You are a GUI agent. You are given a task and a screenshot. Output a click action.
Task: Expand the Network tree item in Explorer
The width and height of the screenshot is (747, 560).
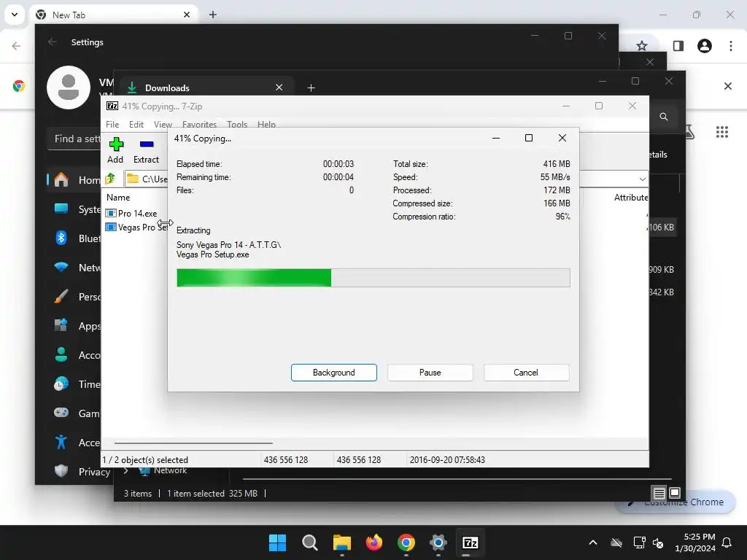[x=125, y=471]
